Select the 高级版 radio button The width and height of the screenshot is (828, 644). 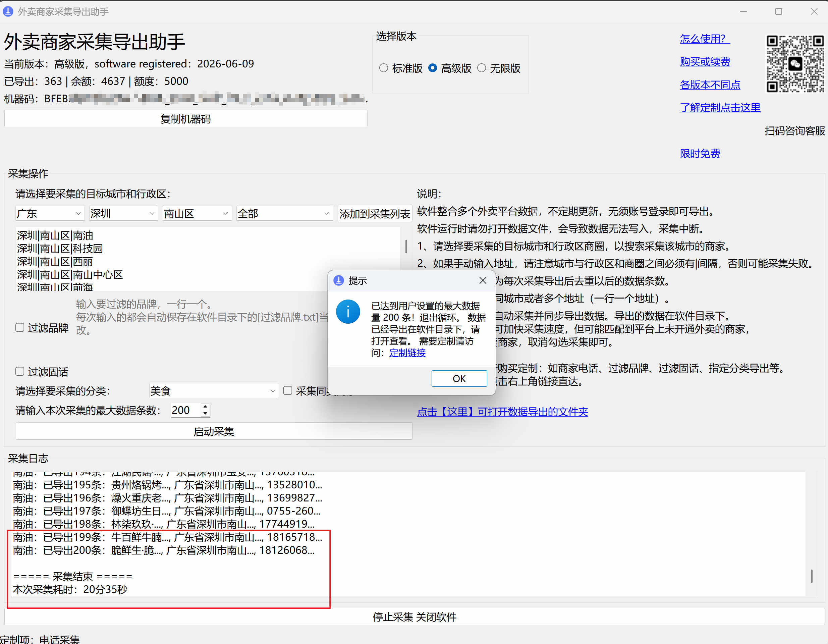(x=432, y=68)
